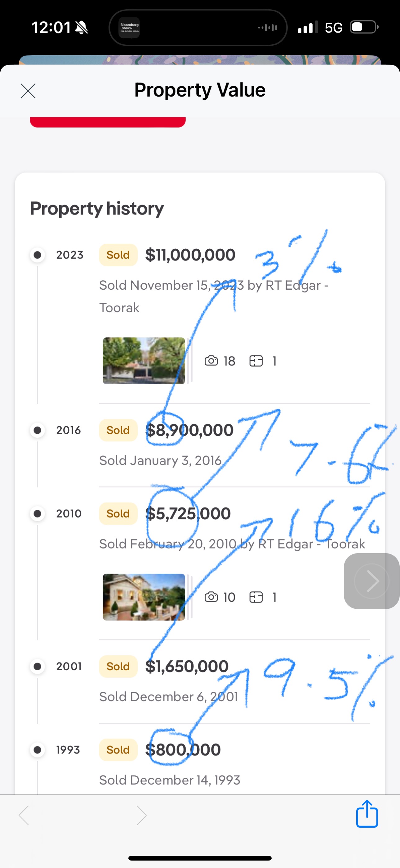Open Bloomberg radio in Dynamic Island
This screenshot has width=400, height=868.
(x=130, y=28)
